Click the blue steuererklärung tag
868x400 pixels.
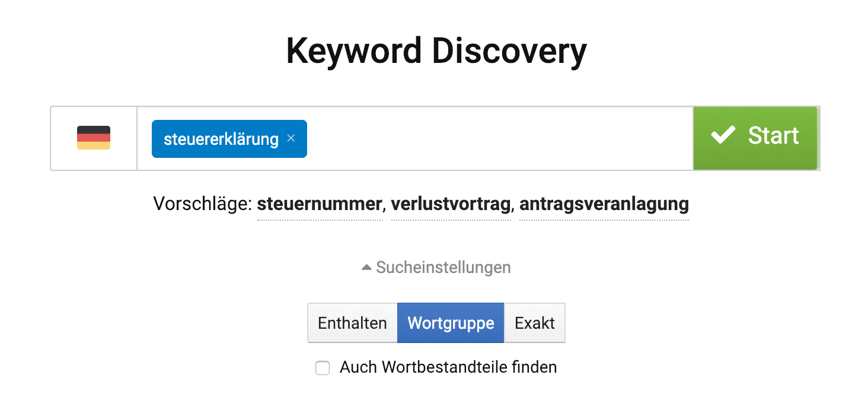tap(221, 139)
